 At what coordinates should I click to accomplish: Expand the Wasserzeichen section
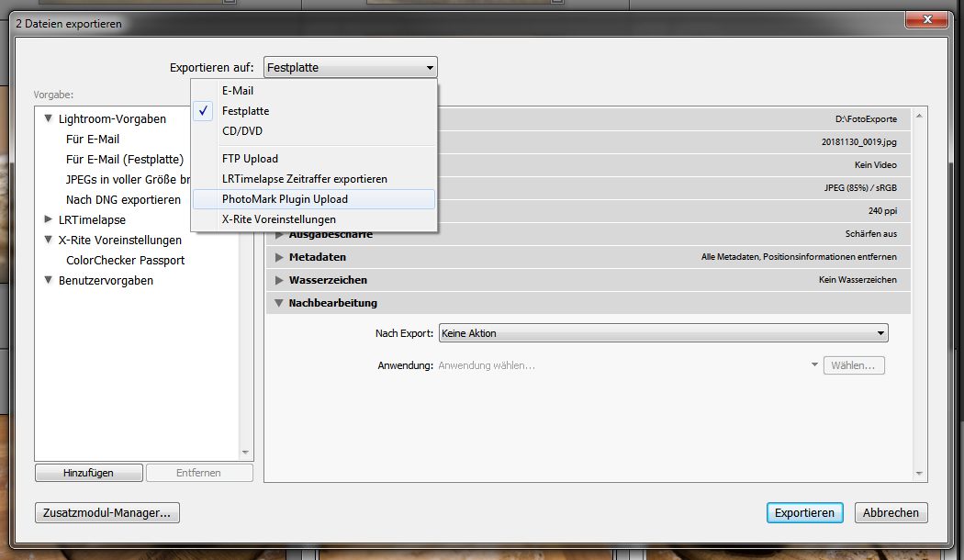tap(280, 280)
